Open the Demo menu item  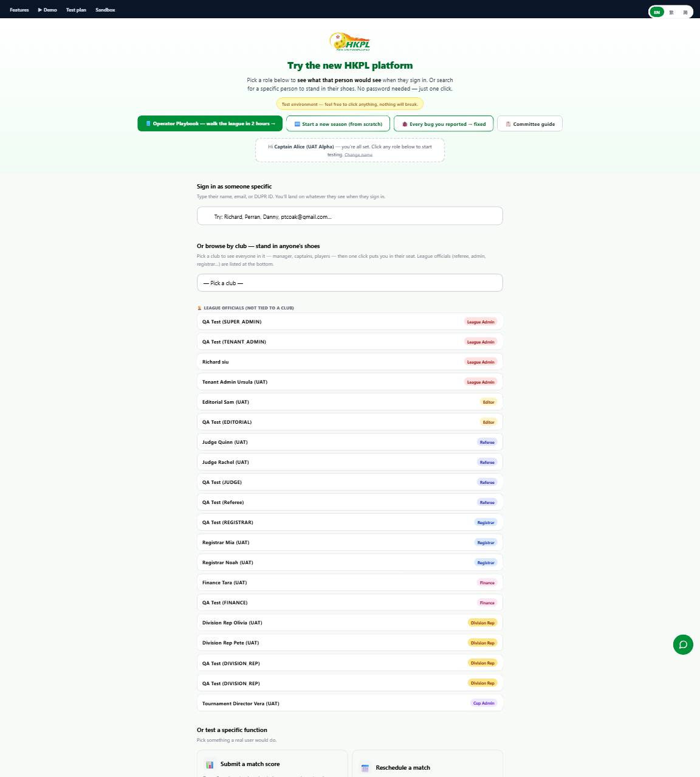(x=47, y=10)
